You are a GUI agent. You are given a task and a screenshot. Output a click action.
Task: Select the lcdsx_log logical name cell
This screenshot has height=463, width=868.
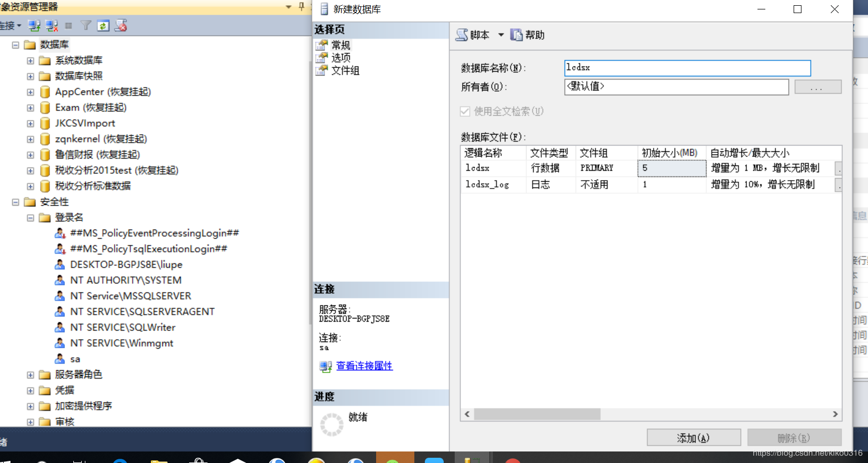pos(493,184)
